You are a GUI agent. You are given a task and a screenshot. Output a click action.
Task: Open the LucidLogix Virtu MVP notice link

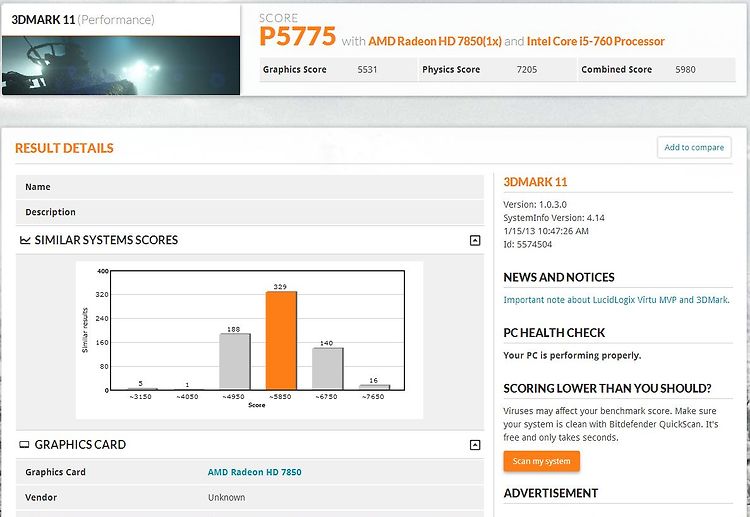coord(616,300)
